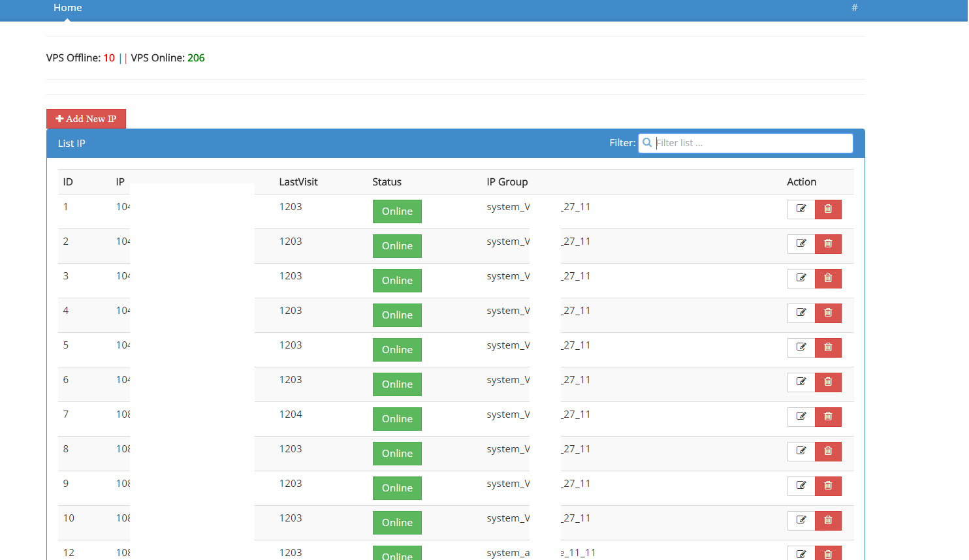Select the Online status button in row 7
This screenshot has width=969, height=560.
click(x=397, y=419)
